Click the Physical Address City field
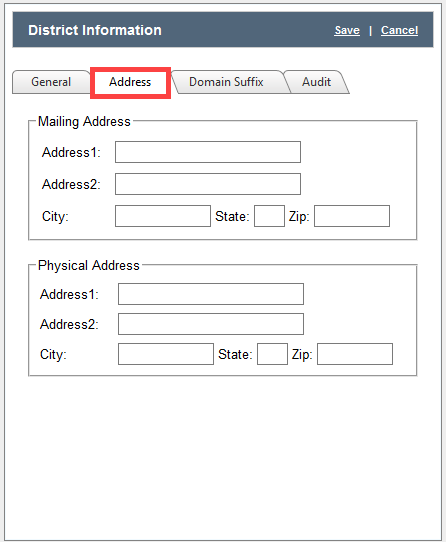This screenshot has width=446, height=542. coord(166,354)
